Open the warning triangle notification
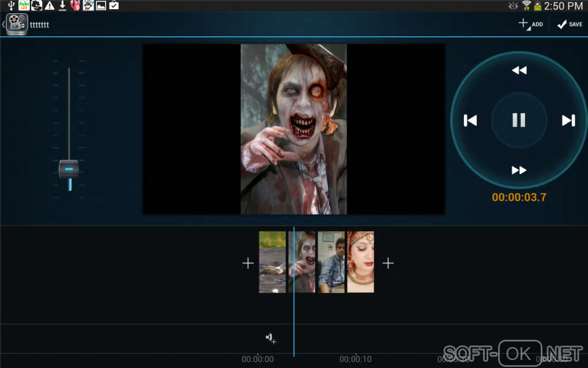Image resolution: width=588 pixels, height=368 pixels. (x=50, y=6)
